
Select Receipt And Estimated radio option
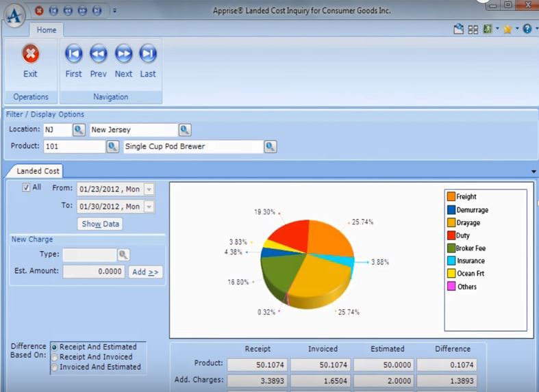[x=55, y=347]
